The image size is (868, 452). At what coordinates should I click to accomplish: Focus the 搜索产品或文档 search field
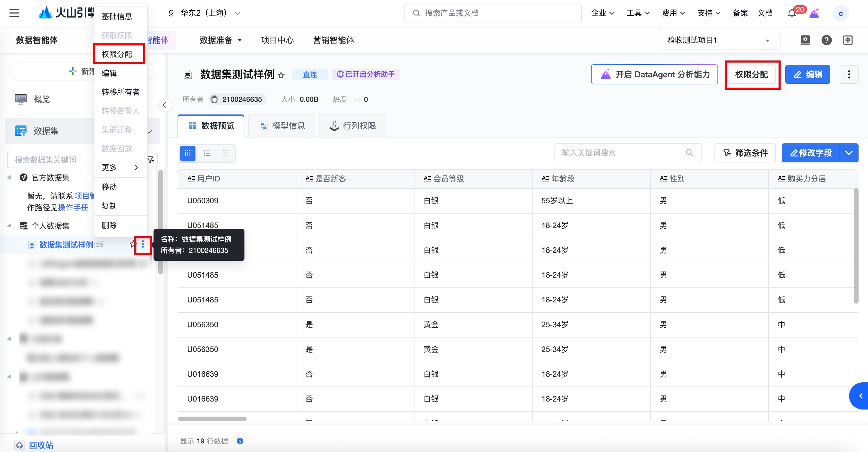pos(492,13)
